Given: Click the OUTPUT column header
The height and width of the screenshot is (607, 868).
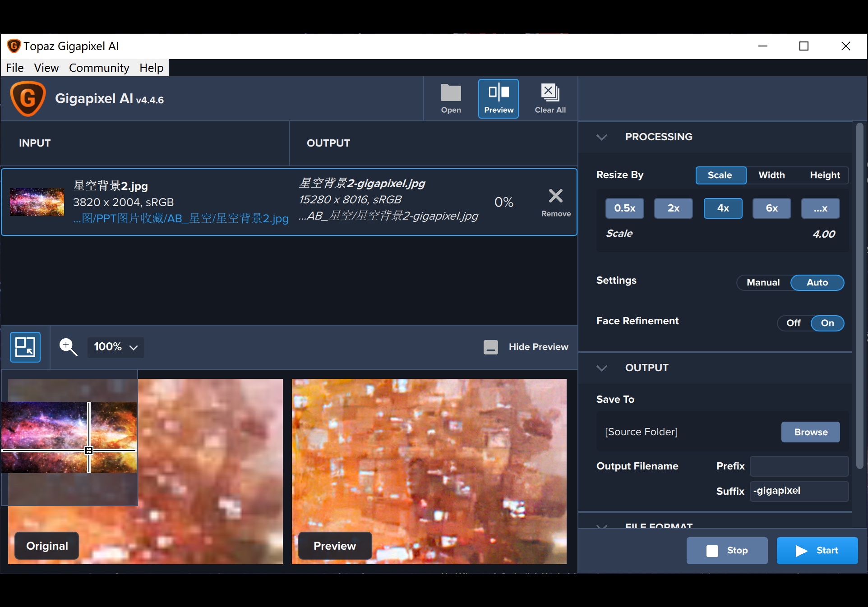Looking at the screenshot, I should click(x=328, y=143).
